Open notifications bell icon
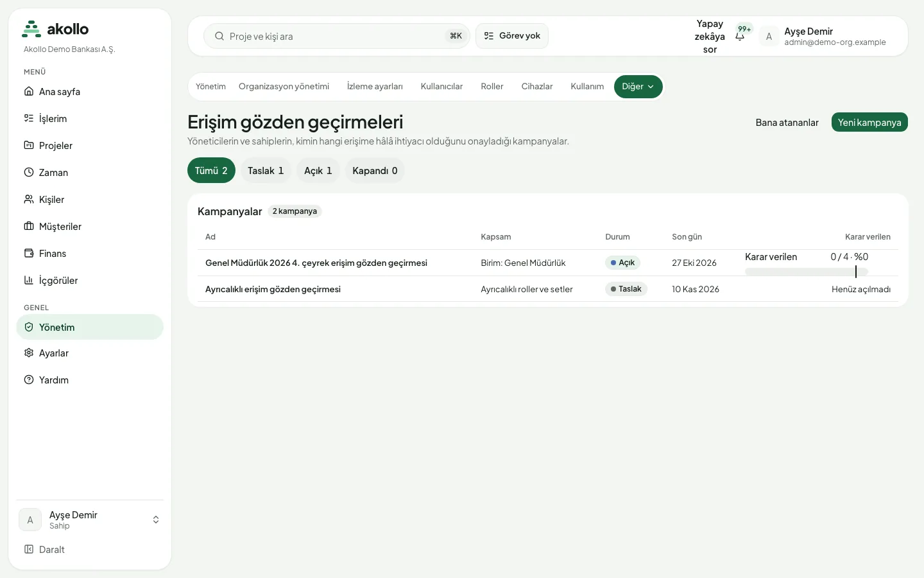The width and height of the screenshot is (924, 578). pyautogui.click(x=740, y=36)
